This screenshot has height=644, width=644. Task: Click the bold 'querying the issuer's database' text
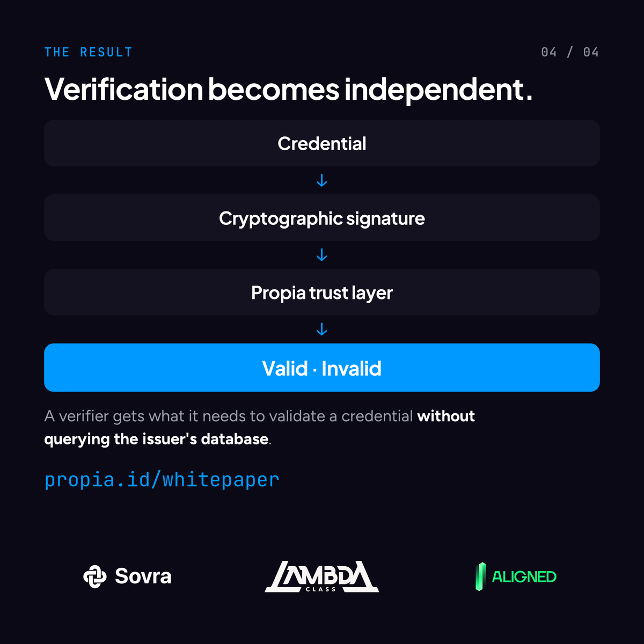(x=156, y=439)
